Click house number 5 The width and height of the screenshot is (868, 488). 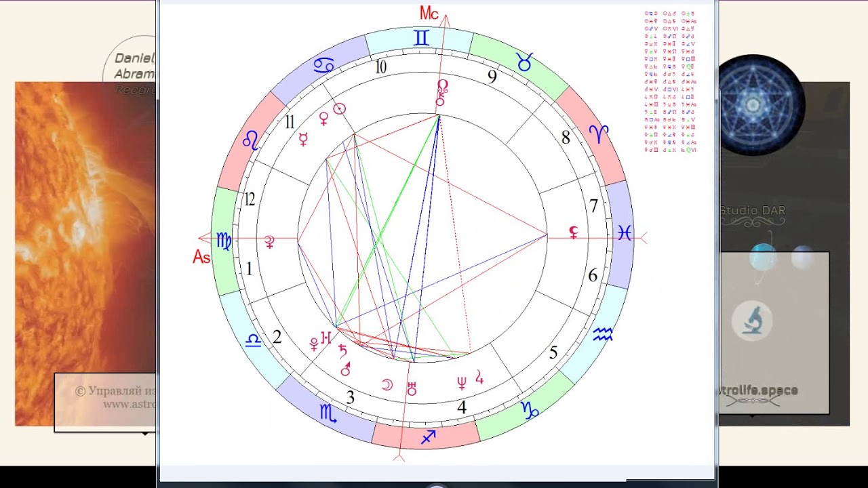tap(553, 352)
